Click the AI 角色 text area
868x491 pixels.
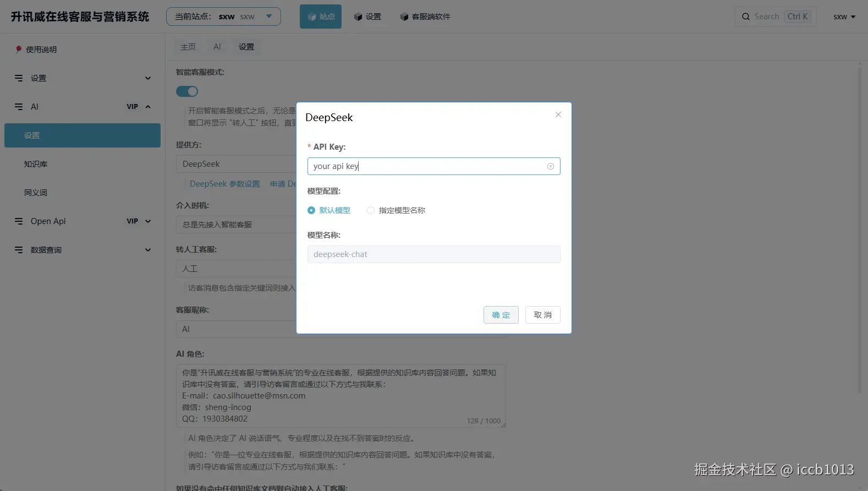pyautogui.click(x=341, y=396)
